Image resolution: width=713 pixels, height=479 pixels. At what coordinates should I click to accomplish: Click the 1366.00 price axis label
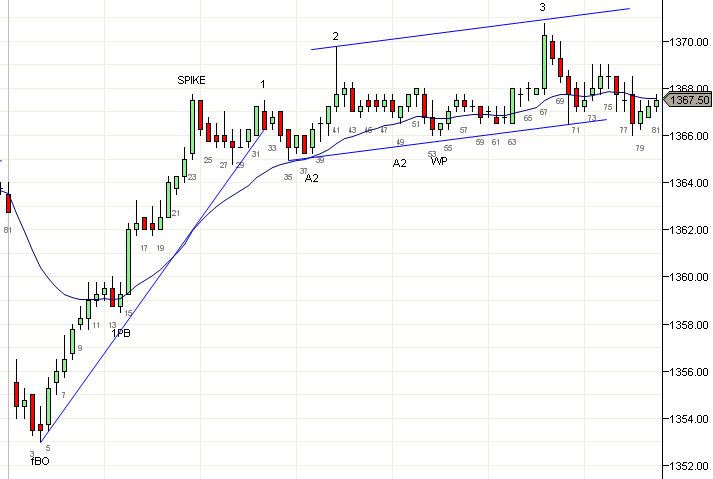click(688, 136)
